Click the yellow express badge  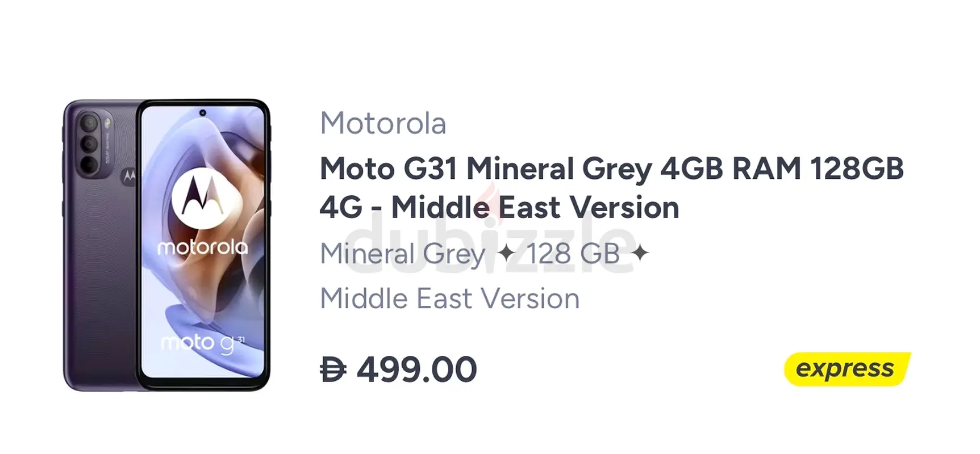point(846,369)
